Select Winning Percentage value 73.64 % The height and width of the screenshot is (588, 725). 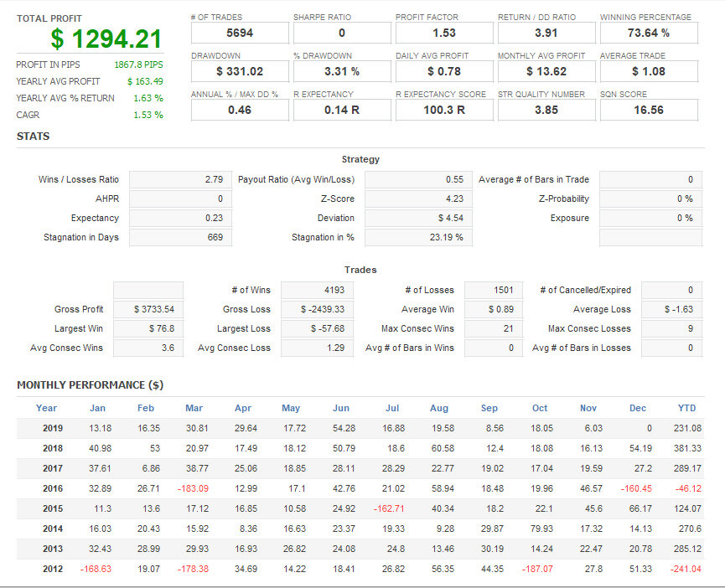(648, 34)
